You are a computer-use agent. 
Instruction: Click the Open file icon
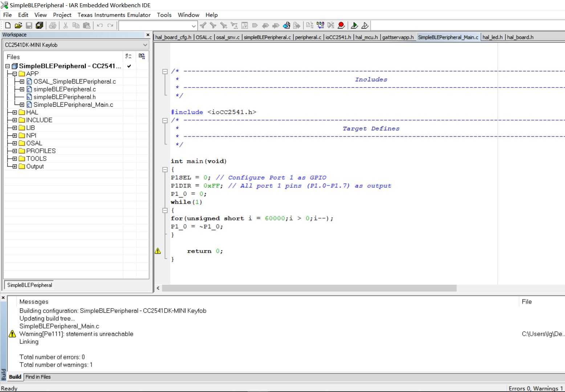pos(18,25)
